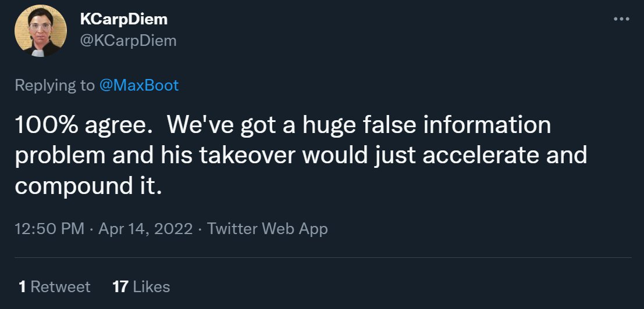The image size is (644, 309).
Task: Click the @KCarpDiem handle under the name
Action: point(128,40)
